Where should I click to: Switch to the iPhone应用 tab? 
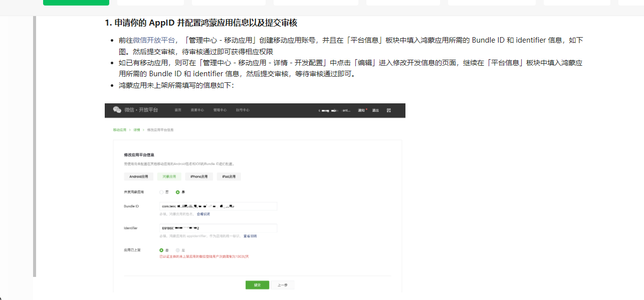pyautogui.click(x=199, y=177)
